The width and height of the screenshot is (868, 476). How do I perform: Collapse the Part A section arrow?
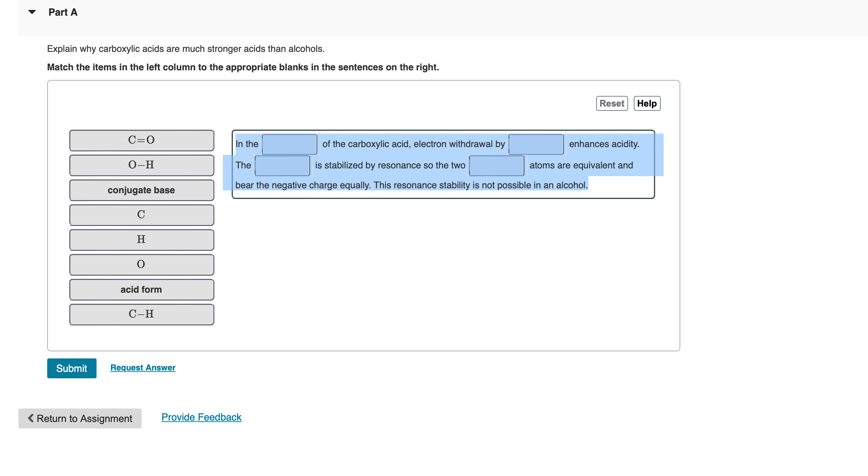(x=32, y=12)
